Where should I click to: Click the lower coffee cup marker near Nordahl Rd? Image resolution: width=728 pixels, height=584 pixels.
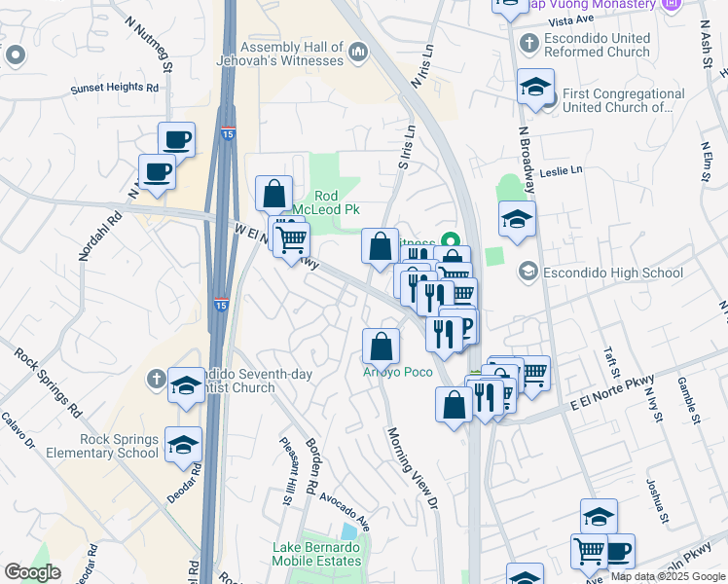157,172
